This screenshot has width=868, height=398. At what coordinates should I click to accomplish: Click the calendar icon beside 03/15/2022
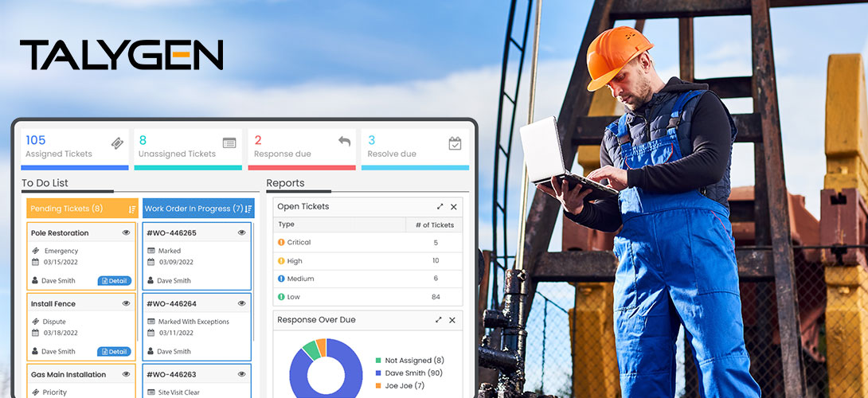(35, 262)
